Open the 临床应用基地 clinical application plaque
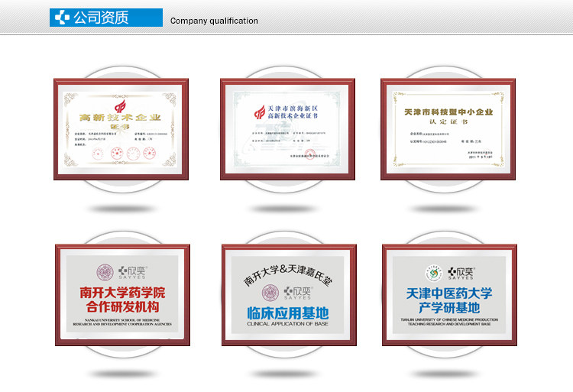The width and height of the screenshot is (573, 392). pos(289,295)
